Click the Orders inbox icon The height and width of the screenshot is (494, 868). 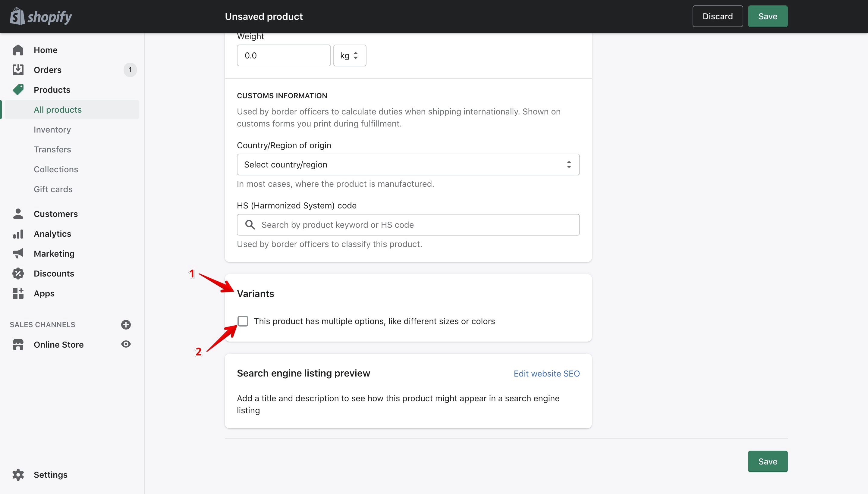18,70
